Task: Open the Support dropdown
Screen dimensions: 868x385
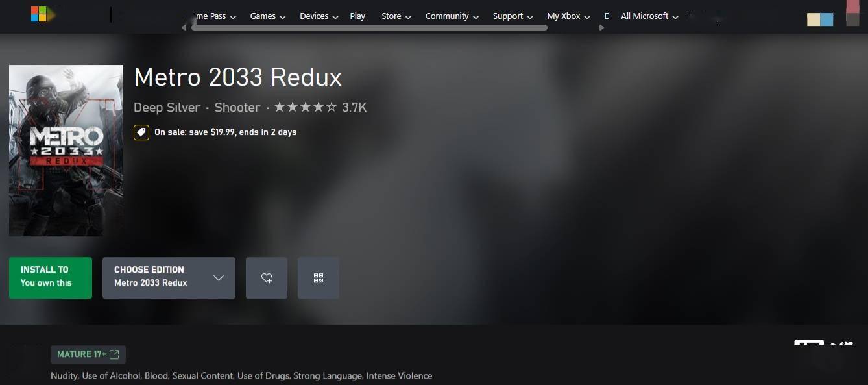Action: pos(513,16)
